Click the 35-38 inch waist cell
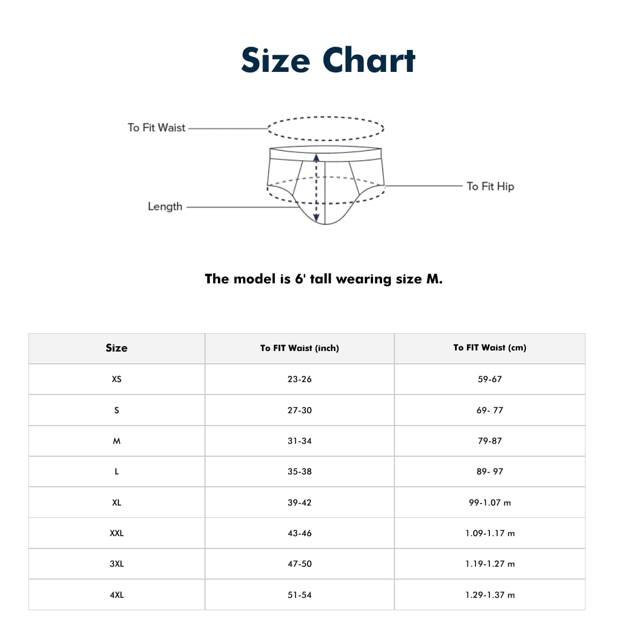This screenshot has width=644, height=644. click(x=299, y=471)
